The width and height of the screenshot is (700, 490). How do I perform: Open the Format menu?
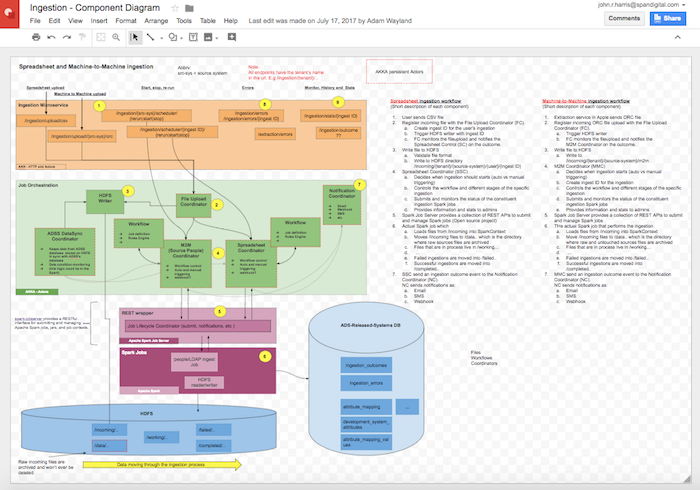click(x=126, y=21)
